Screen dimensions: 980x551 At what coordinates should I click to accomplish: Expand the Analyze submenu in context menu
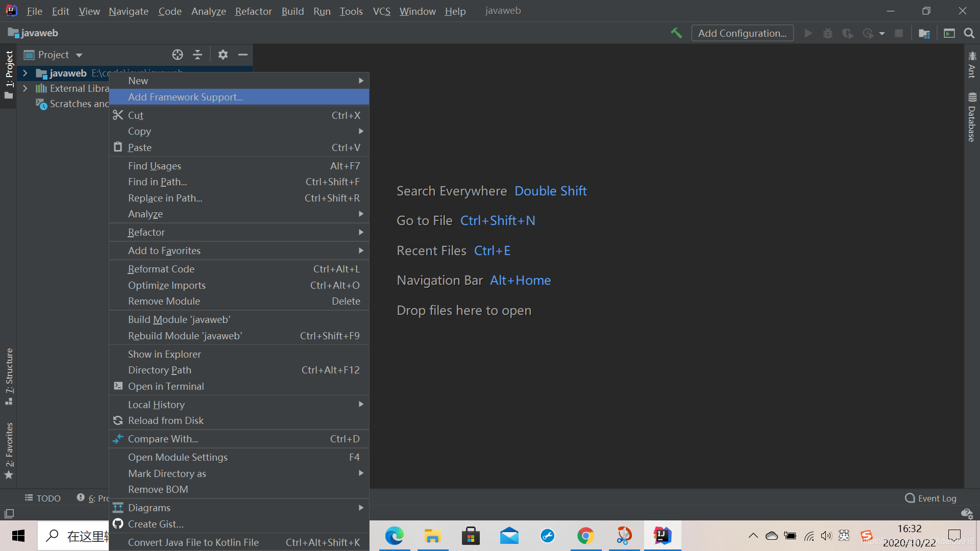pyautogui.click(x=239, y=214)
